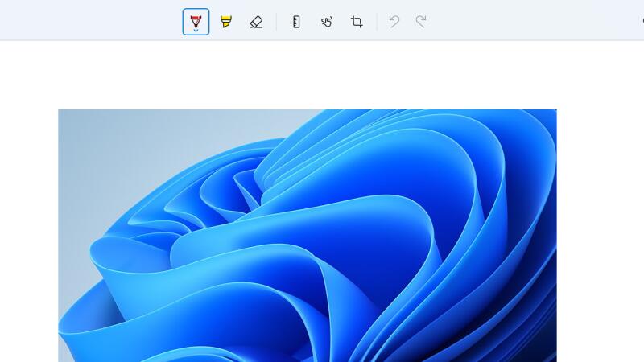Activate the Eraser tool
Viewport: 644px width, 362px height.
coord(256,22)
